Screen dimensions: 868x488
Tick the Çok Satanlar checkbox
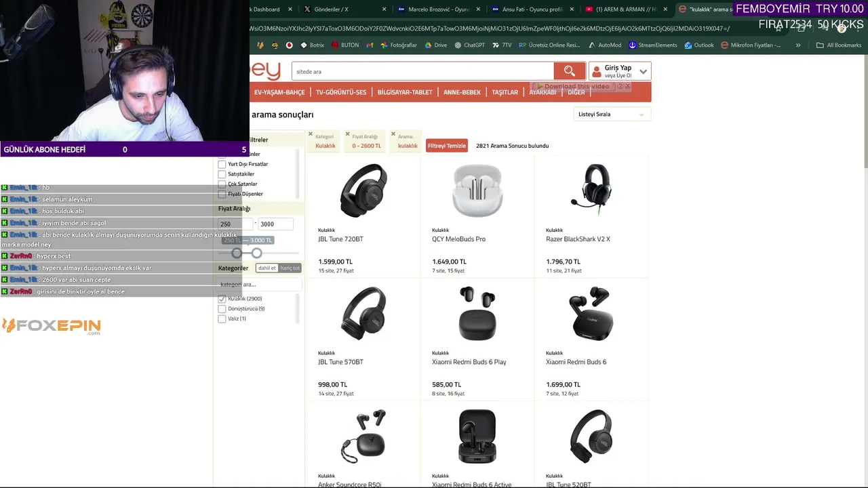point(222,184)
